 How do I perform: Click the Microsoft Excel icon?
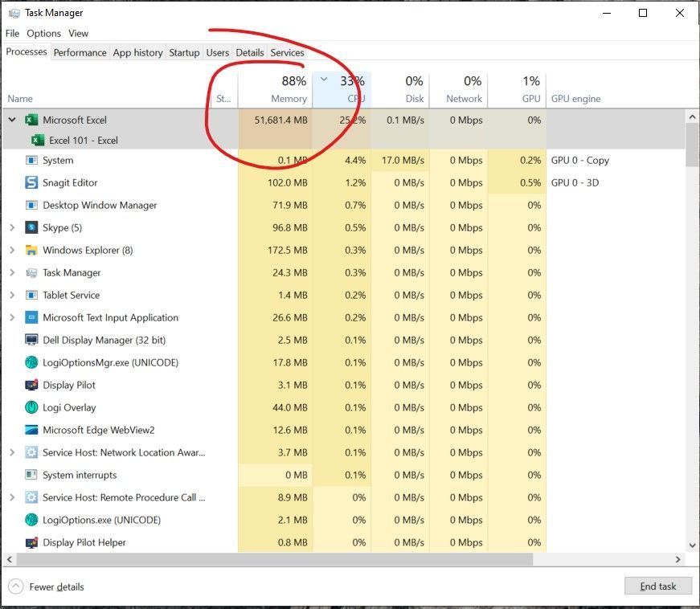pyautogui.click(x=31, y=120)
